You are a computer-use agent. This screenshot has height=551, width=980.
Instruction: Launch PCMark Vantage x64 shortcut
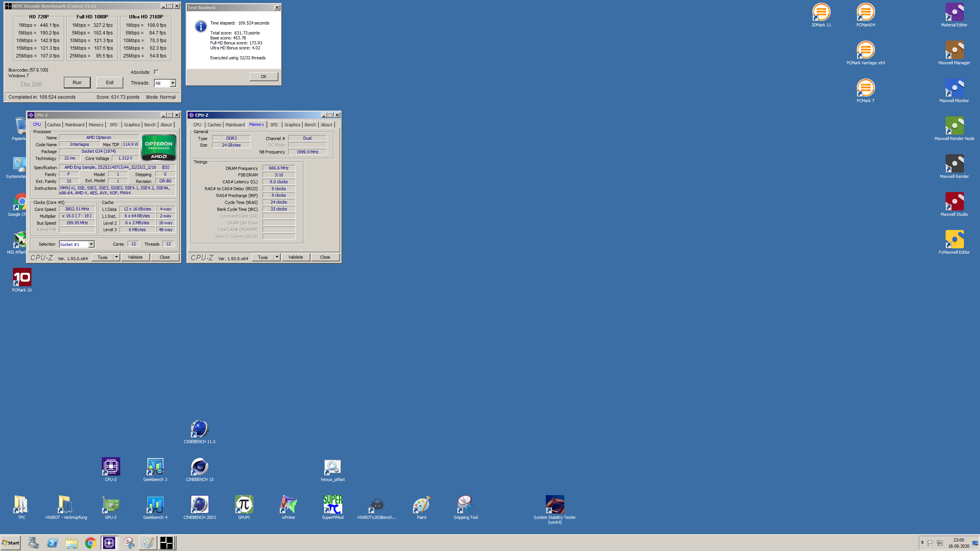pyautogui.click(x=866, y=53)
